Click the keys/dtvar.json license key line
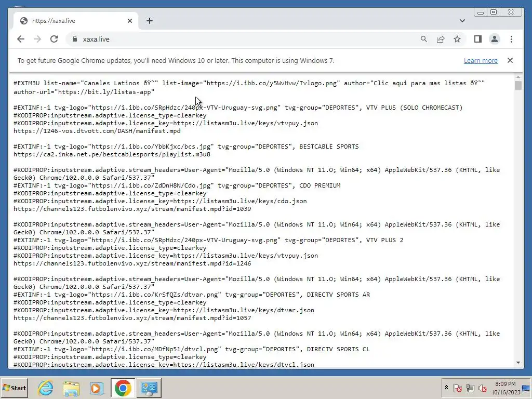This screenshot has width=532, height=399. (164, 311)
